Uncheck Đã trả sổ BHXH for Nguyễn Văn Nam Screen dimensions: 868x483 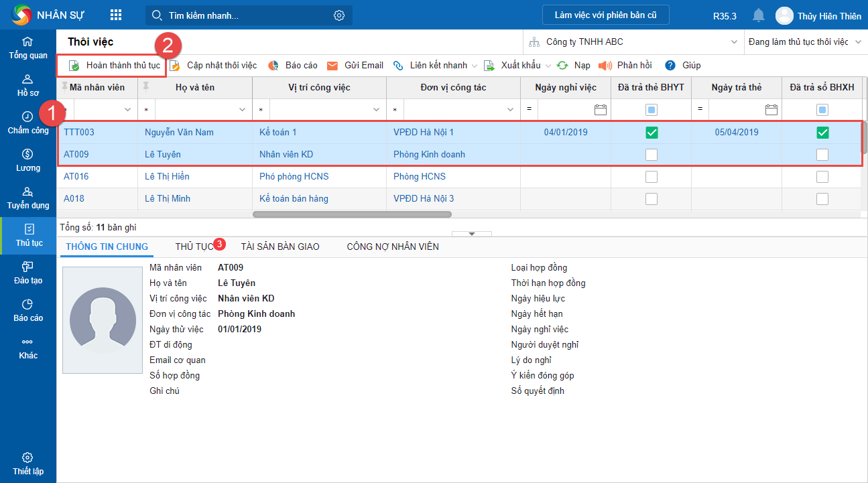822,133
